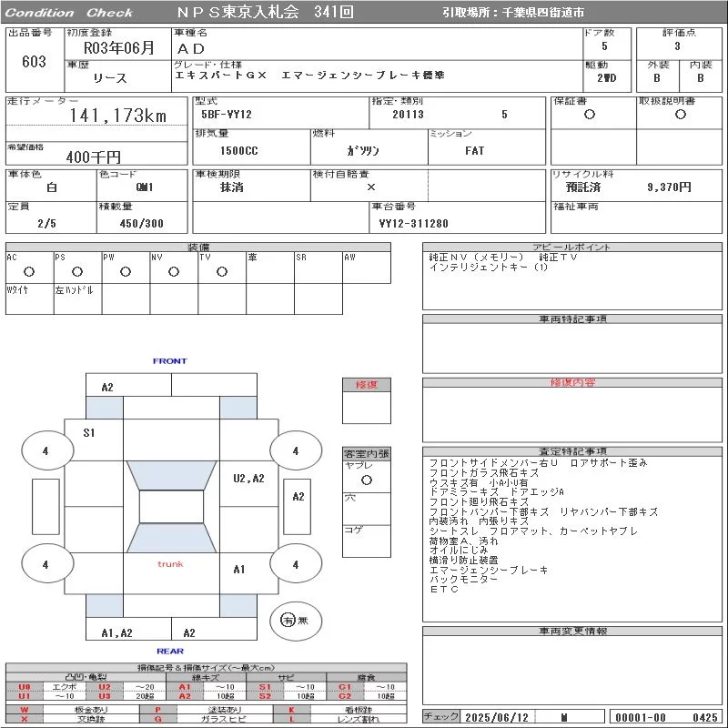Click the circle mark under 保証書
728x728 pixels.
tap(590, 115)
